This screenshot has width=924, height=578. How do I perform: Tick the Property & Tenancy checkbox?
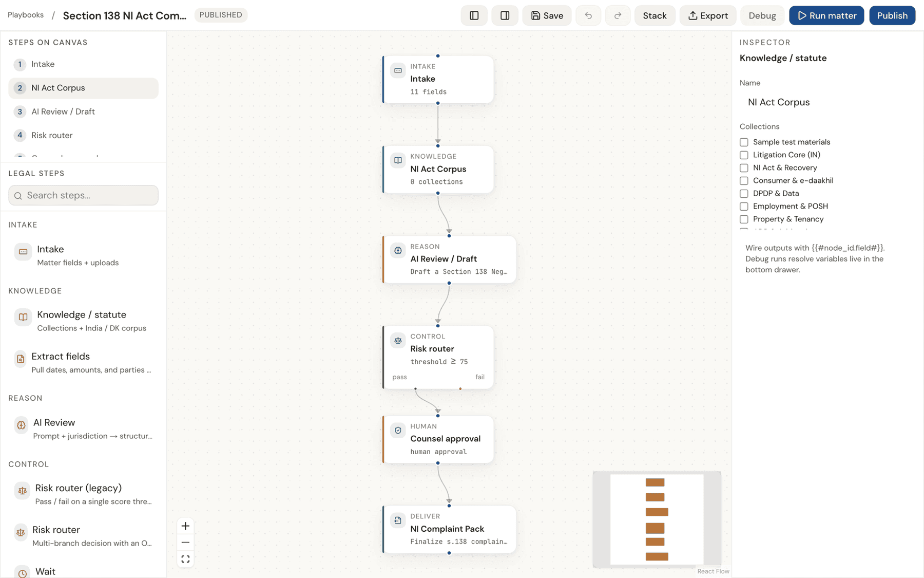point(744,219)
